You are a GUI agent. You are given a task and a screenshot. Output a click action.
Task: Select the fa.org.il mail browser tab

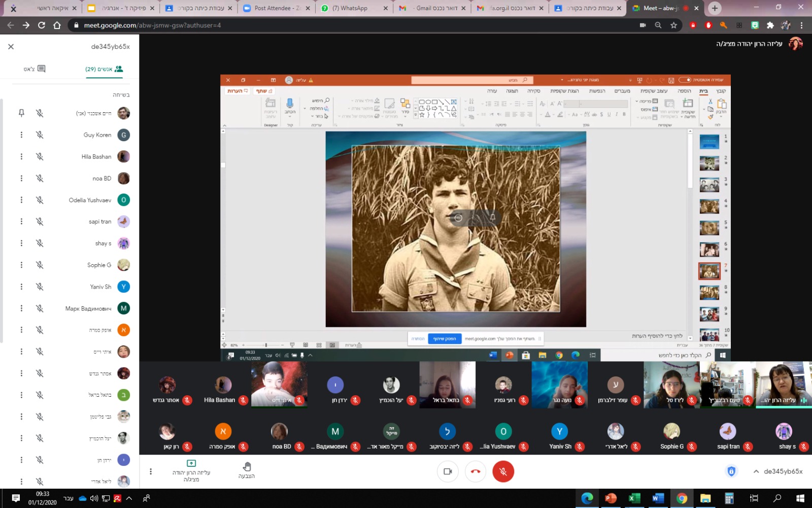click(510, 8)
